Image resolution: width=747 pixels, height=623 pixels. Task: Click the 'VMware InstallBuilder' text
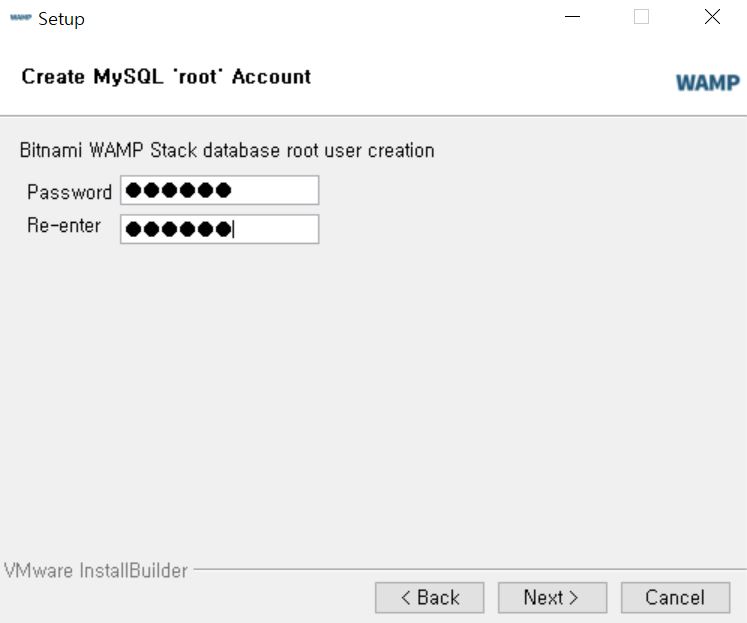pos(96,571)
